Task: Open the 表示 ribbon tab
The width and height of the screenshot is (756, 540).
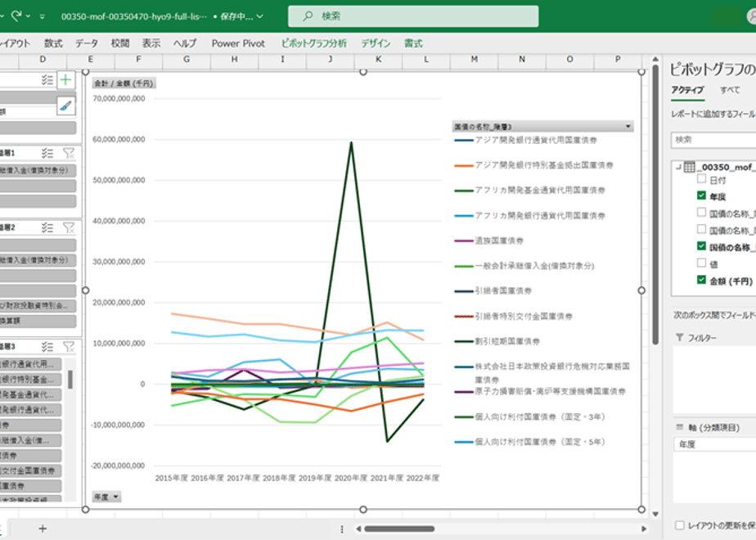Action: (x=151, y=43)
